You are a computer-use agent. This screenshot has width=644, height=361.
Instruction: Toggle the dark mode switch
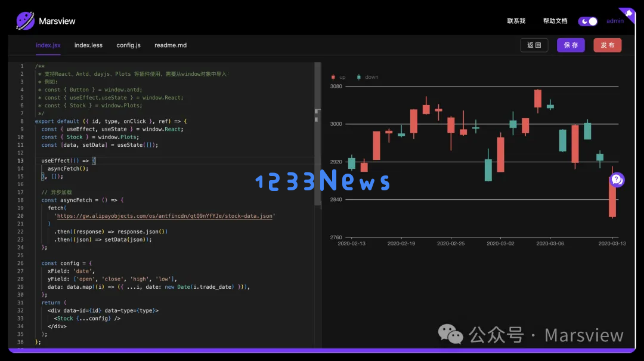pyautogui.click(x=588, y=21)
